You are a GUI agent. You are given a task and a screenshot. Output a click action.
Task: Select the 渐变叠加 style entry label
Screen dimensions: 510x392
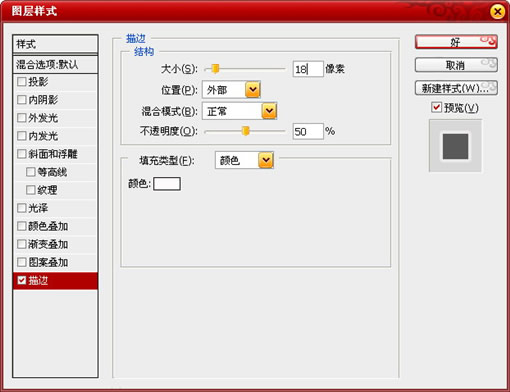click(x=48, y=244)
